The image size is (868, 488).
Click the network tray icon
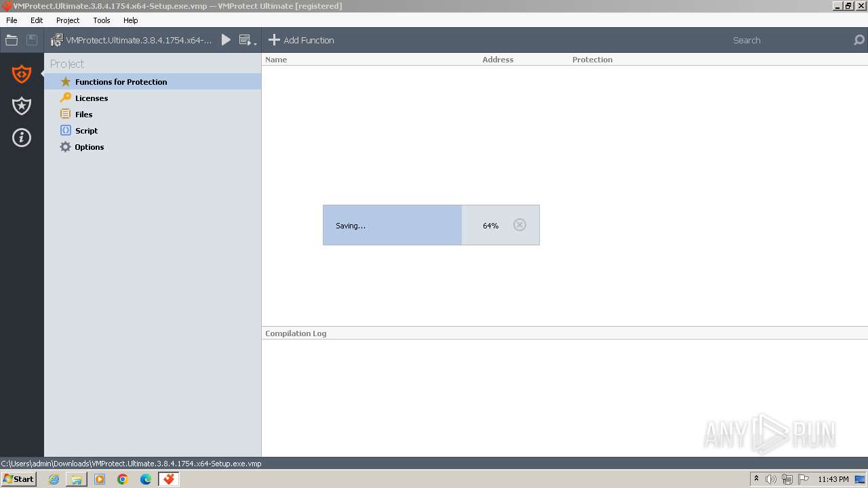787,479
